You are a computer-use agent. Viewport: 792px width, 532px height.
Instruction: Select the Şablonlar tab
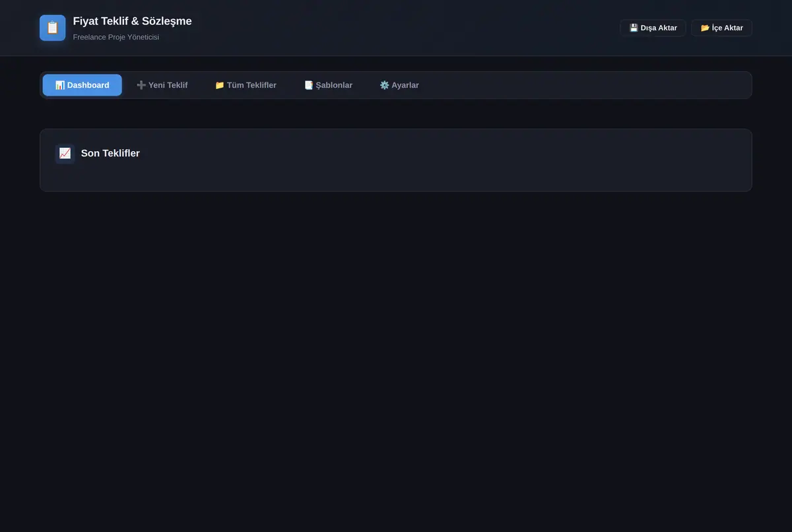coord(328,85)
